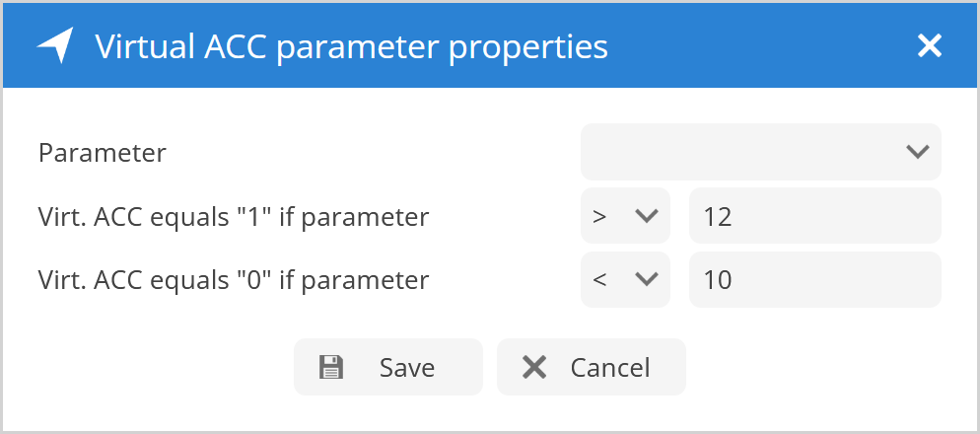Open the "<" comparison operator dropdown
Image resolution: width=980 pixels, height=434 pixels.
click(625, 279)
